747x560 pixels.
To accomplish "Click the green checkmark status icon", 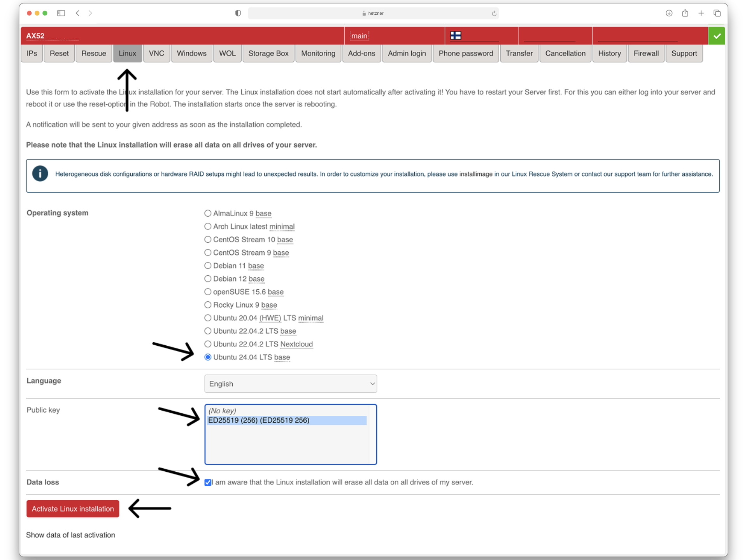I will (717, 35).
